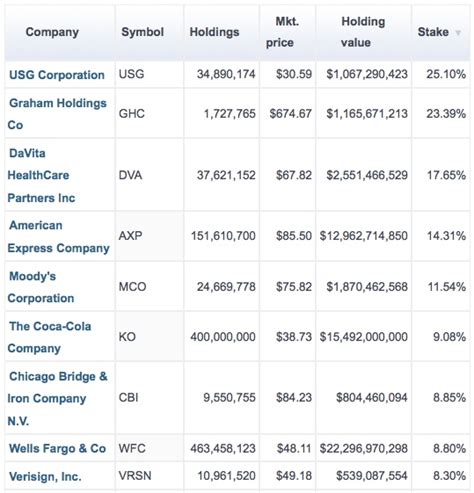This screenshot has width=474, height=493.
Task: Select the KO symbol cell
Action: (149, 337)
